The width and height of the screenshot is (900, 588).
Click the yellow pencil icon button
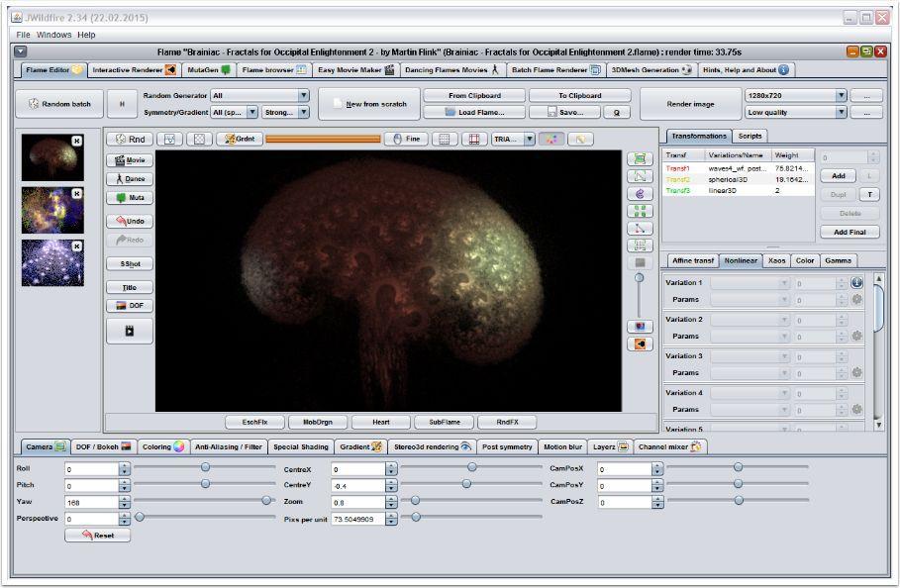click(581, 139)
